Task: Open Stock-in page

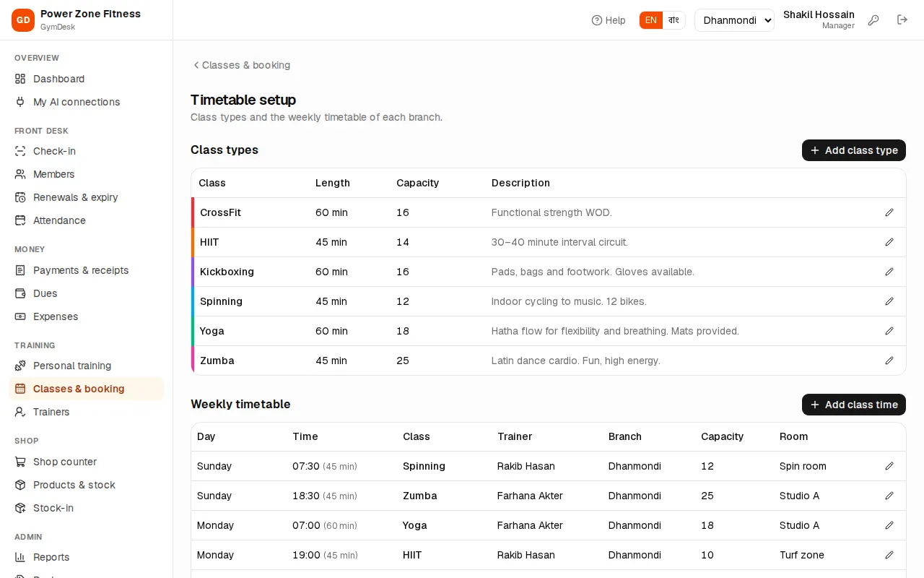Action: (x=87, y=508)
